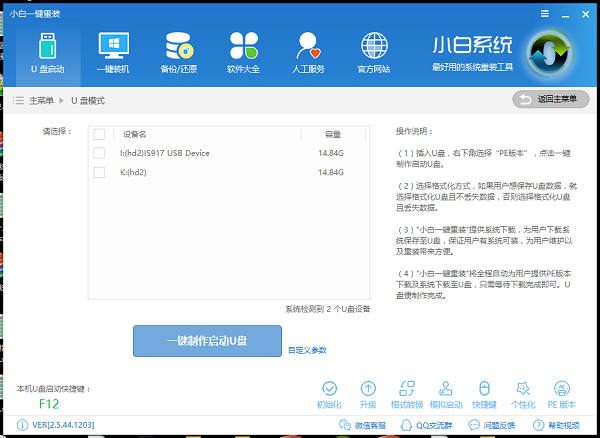
Task: Click the 帮助视频 question mark icon
Action: coord(538,425)
